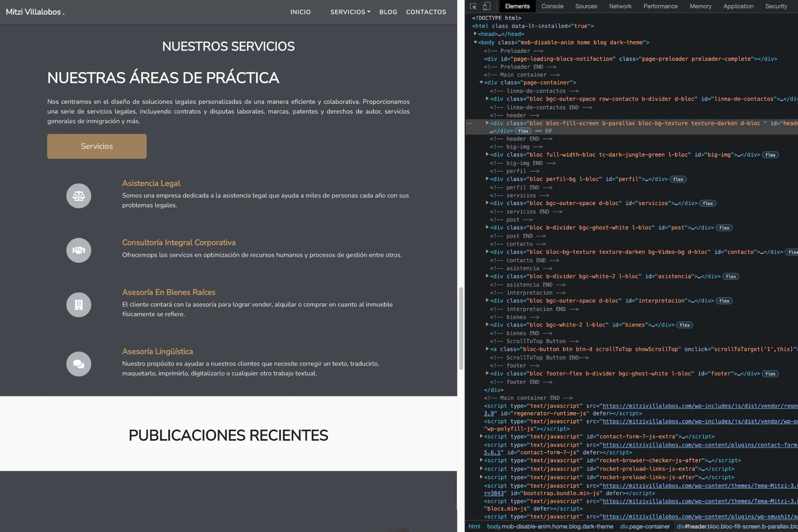Expand the linea-de-contactos div node
798x532 pixels.
click(x=487, y=99)
